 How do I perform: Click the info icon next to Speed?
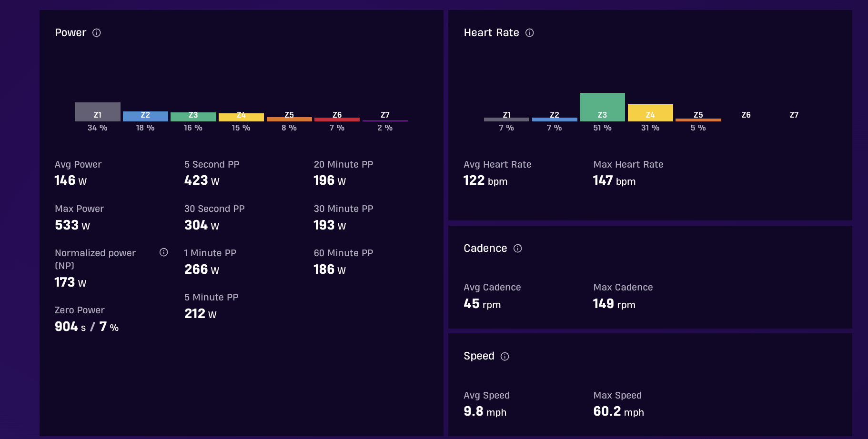[505, 357]
